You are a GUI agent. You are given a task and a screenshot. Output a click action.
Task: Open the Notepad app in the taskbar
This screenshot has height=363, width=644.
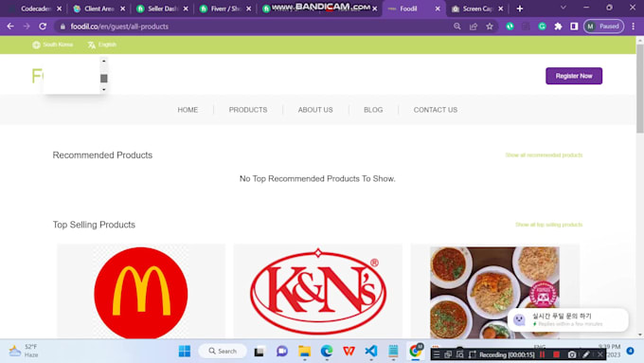click(x=393, y=352)
